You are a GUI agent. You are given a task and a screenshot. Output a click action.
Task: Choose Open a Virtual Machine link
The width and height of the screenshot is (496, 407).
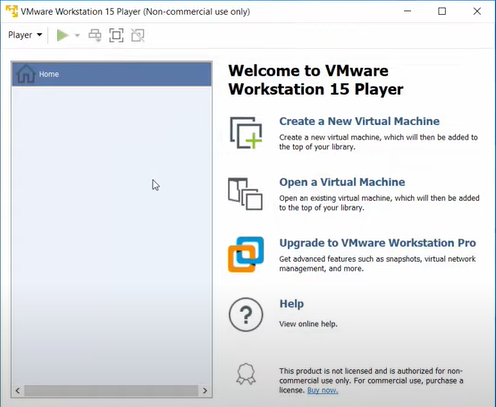342,182
